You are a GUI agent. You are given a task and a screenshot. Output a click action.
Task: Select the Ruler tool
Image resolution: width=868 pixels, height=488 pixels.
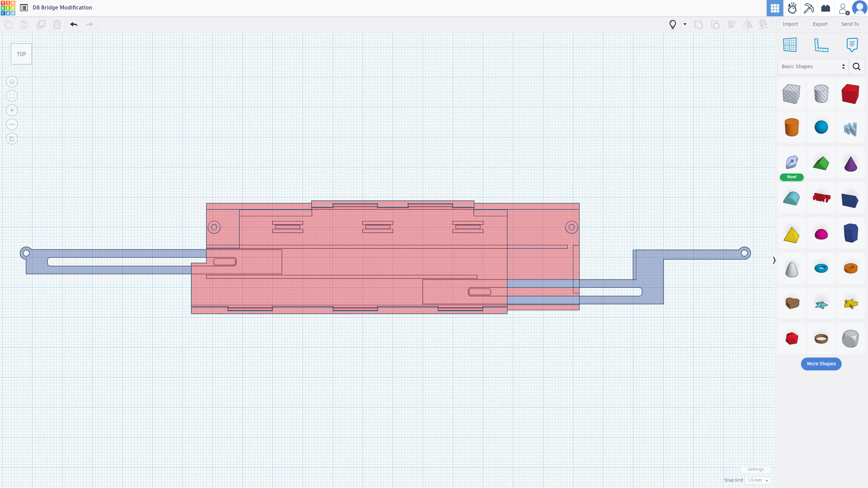(x=821, y=45)
